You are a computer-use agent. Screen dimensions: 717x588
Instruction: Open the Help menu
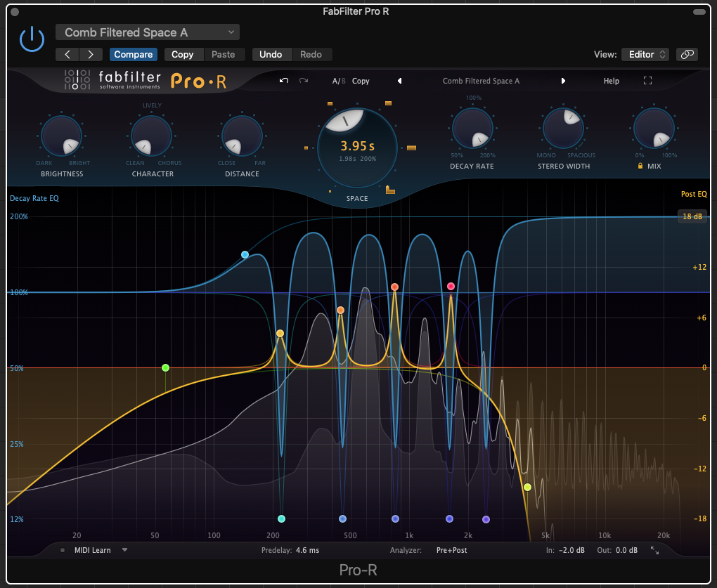[x=611, y=81]
